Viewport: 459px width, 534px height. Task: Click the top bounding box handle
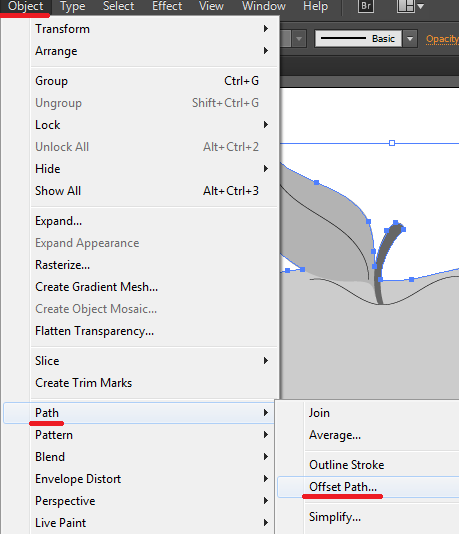pyautogui.click(x=392, y=143)
